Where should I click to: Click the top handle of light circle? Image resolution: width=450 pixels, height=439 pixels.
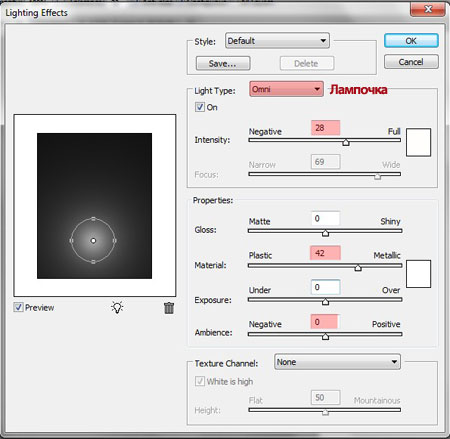click(x=93, y=219)
